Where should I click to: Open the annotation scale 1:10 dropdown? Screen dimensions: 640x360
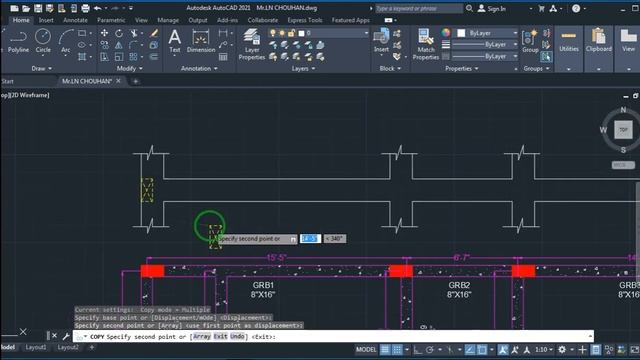[544, 350]
